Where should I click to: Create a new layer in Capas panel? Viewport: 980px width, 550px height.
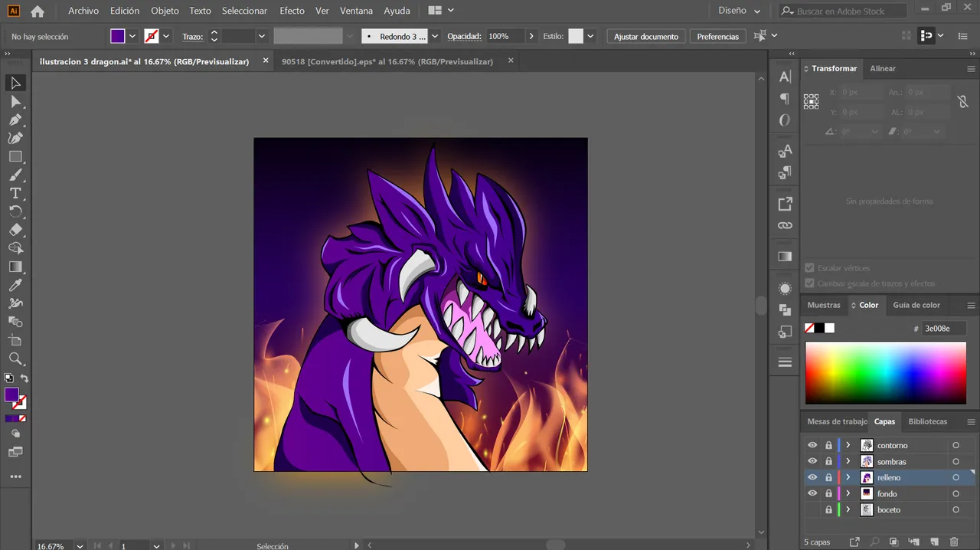point(934,542)
